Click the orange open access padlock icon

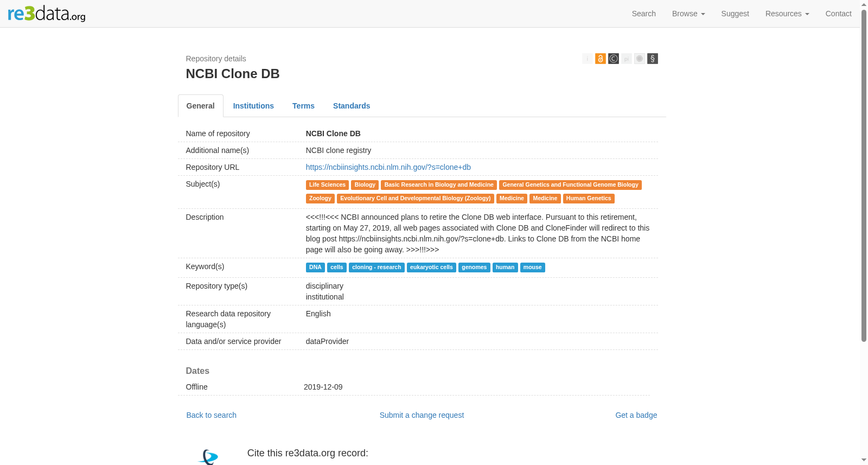point(601,59)
